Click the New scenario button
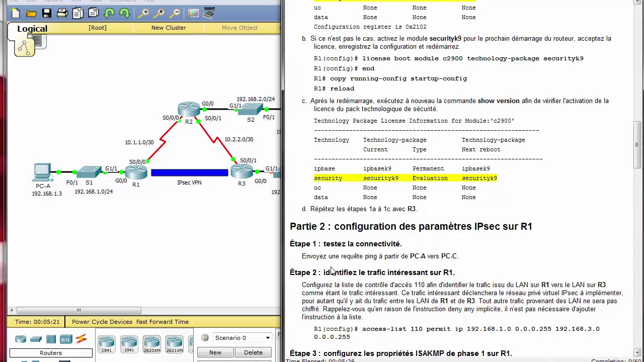This screenshot has width=644, height=362. (x=215, y=352)
